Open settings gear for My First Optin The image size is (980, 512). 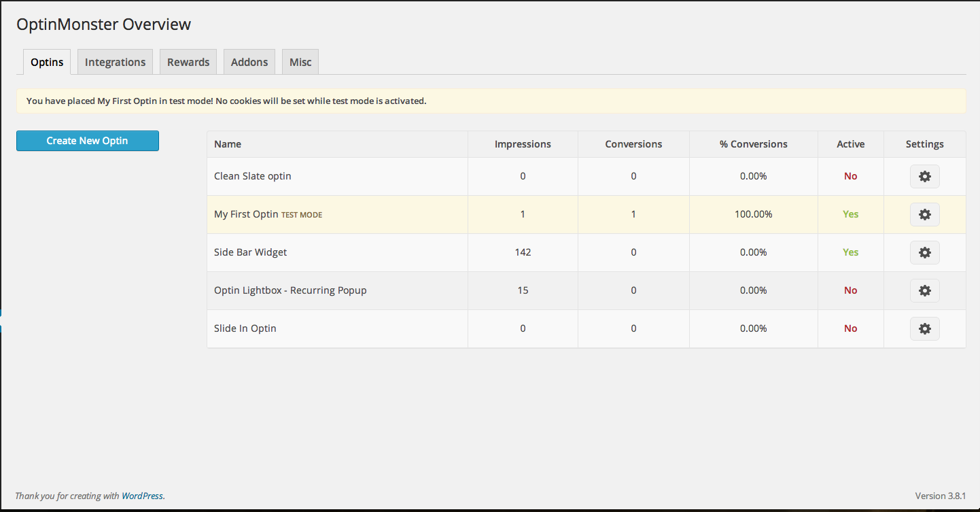[924, 214]
